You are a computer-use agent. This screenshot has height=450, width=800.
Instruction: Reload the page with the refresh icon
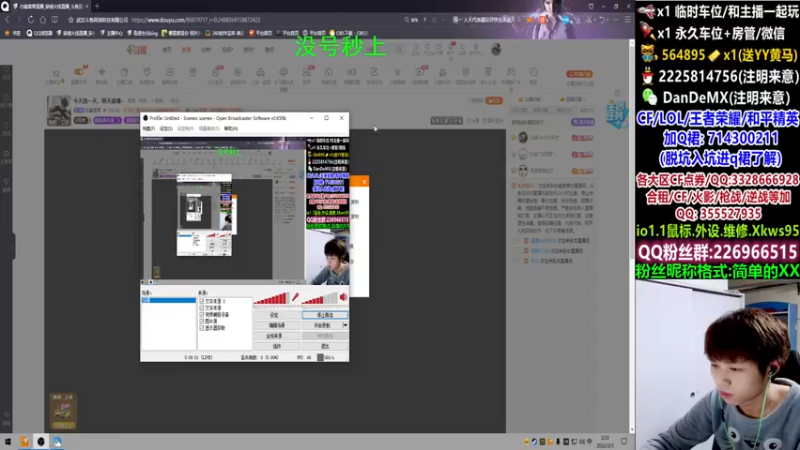(31, 19)
